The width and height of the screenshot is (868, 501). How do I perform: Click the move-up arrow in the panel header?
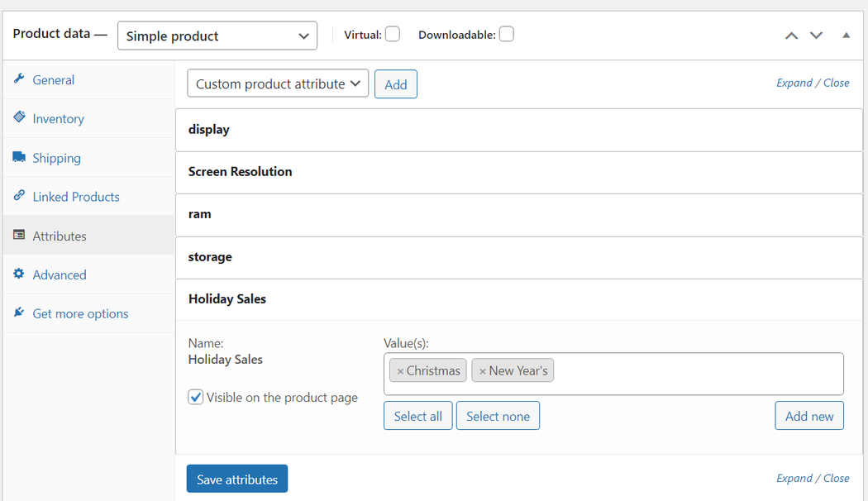[x=791, y=36]
